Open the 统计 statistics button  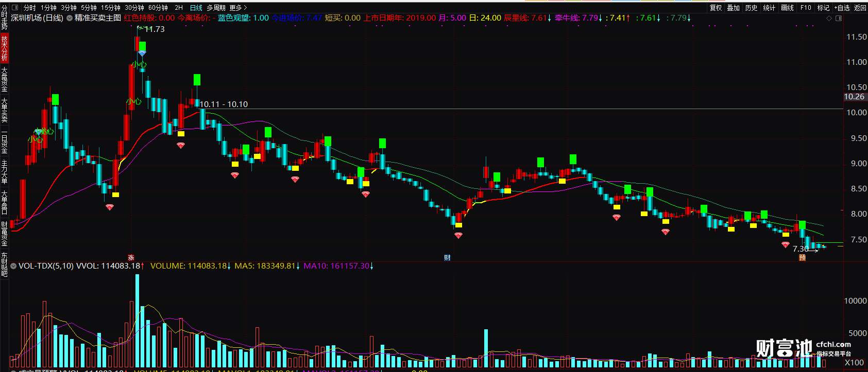click(x=769, y=8)
